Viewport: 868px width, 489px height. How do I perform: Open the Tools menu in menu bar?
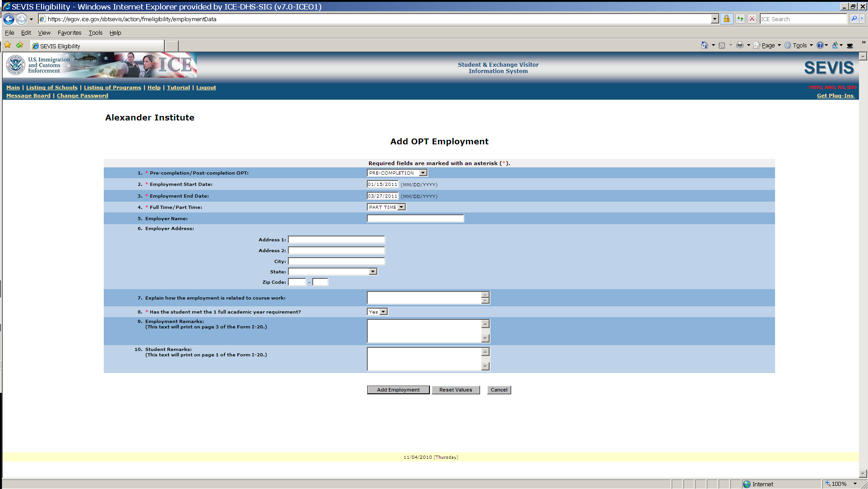tap(95, 33)
